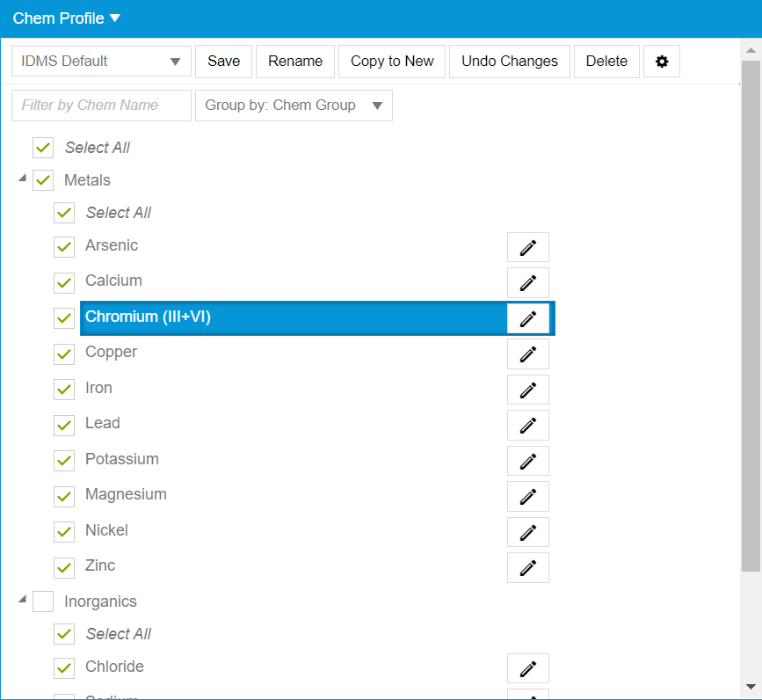Image resolution: width=762 pixels, height=700 pixels.
Task: Enable the Inorganics group checkbox
Action: coord(42,602)
